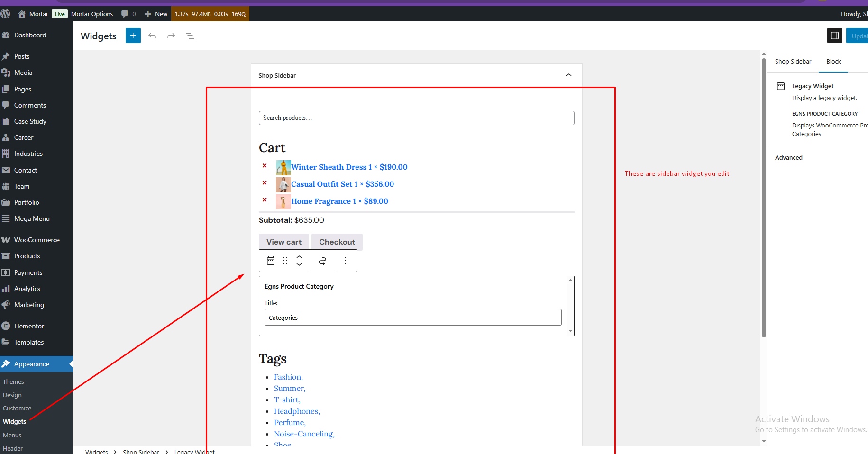
Task: Remove Home Fragrance from cart
Action: (x=265, y=200)
